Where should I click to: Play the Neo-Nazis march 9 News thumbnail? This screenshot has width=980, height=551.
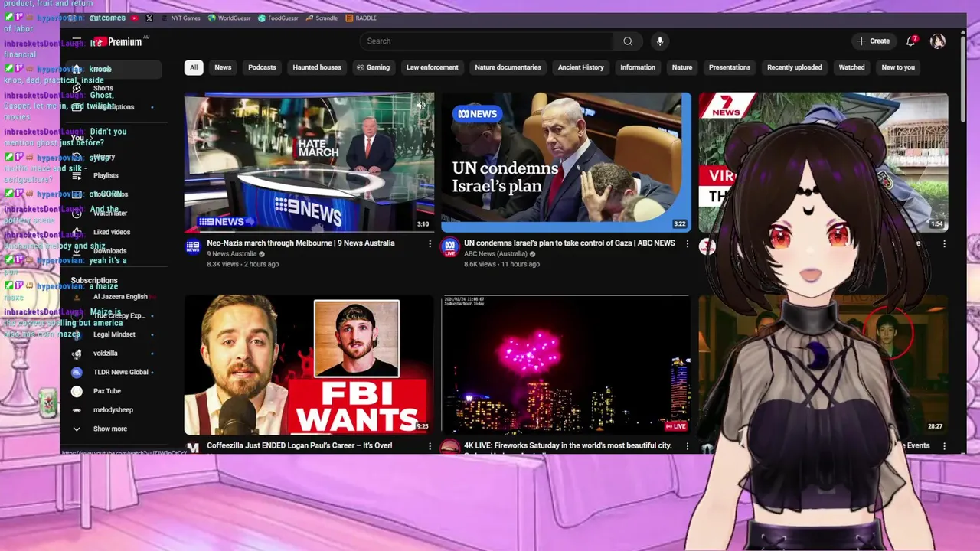click(309, 162)
